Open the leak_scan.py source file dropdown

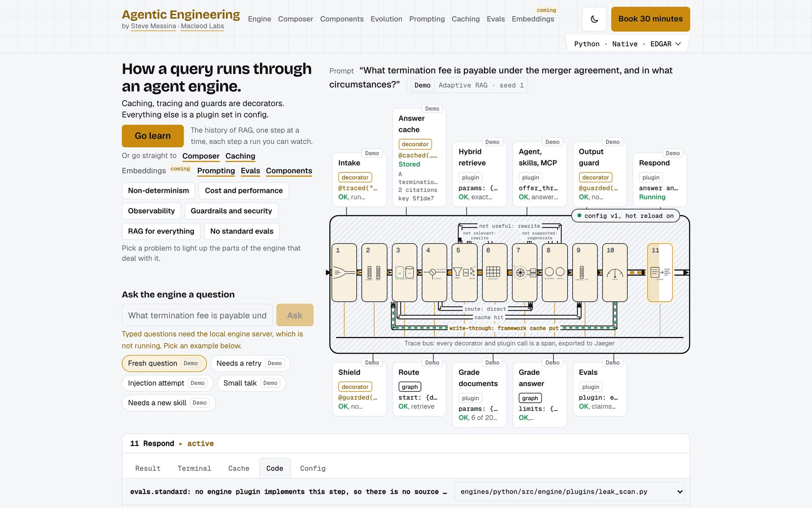click(569, 492)
